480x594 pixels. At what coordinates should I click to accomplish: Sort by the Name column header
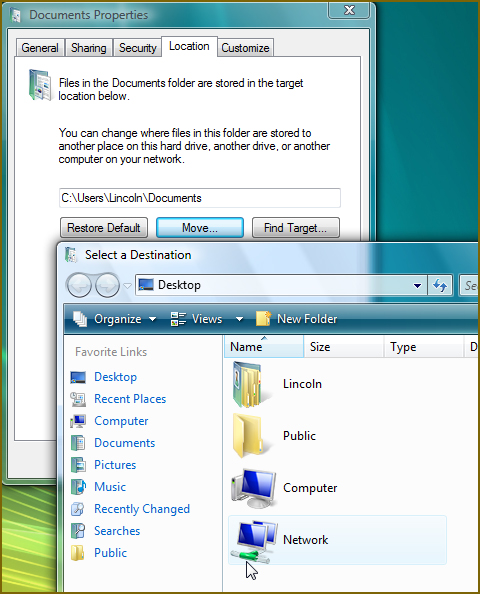(264, 347)
